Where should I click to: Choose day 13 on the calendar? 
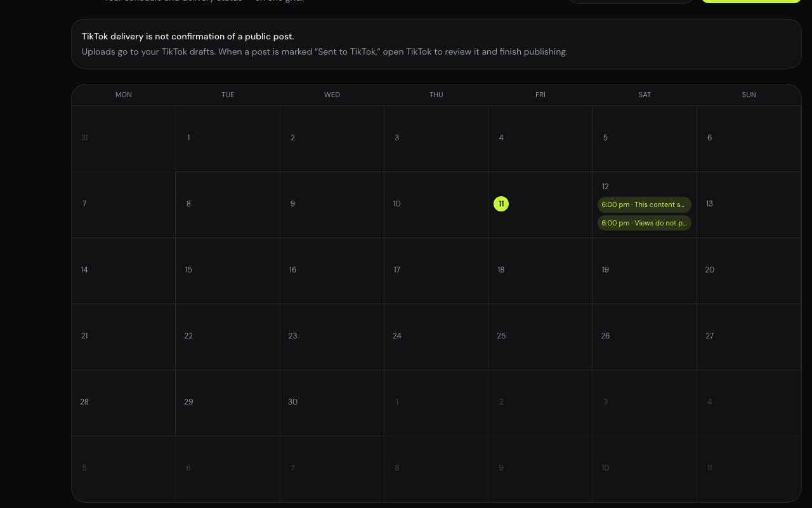point(709,204)
